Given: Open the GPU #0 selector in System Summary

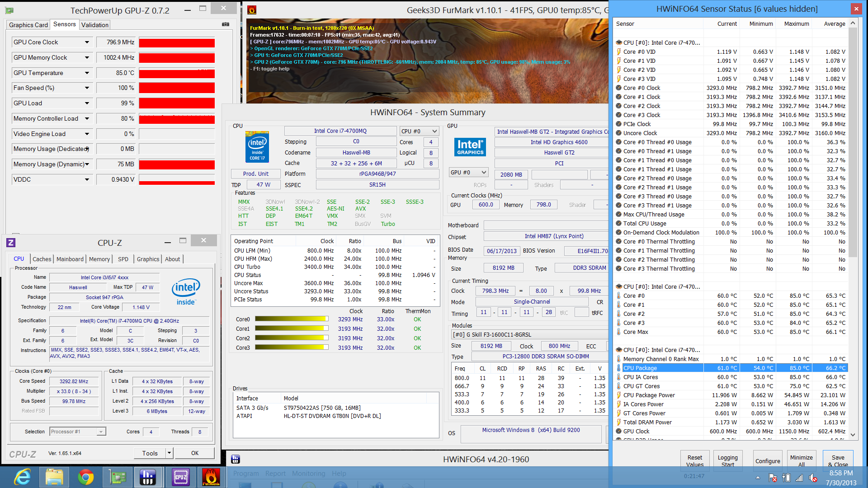Looking at the screenshot, I should tap(469, 172).
